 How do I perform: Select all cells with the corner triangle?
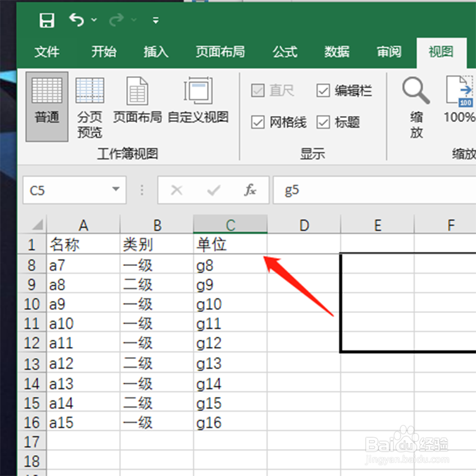pos(37,225)
